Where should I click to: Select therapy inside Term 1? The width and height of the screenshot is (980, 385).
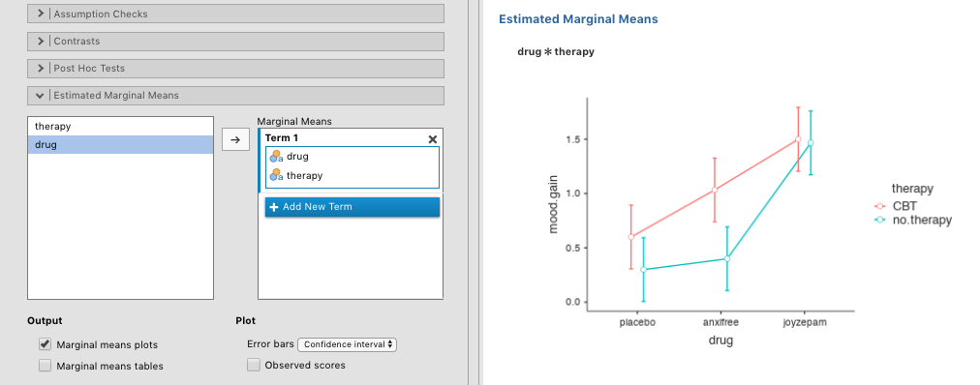pyautogui.click(x=304, y=175)
